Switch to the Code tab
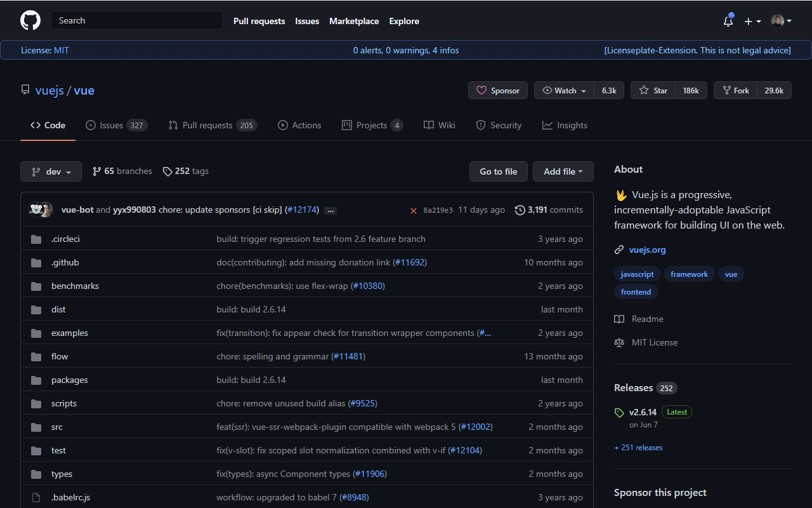The height and width of the screenshot is (508, 812). pyautogui.click(x=48, y=125)
